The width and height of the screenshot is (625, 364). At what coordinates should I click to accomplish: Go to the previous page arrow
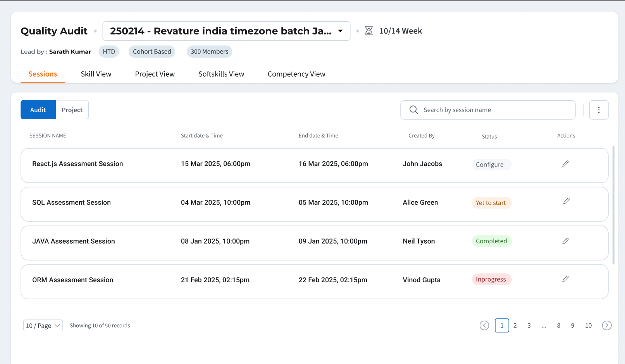point(484,326)
